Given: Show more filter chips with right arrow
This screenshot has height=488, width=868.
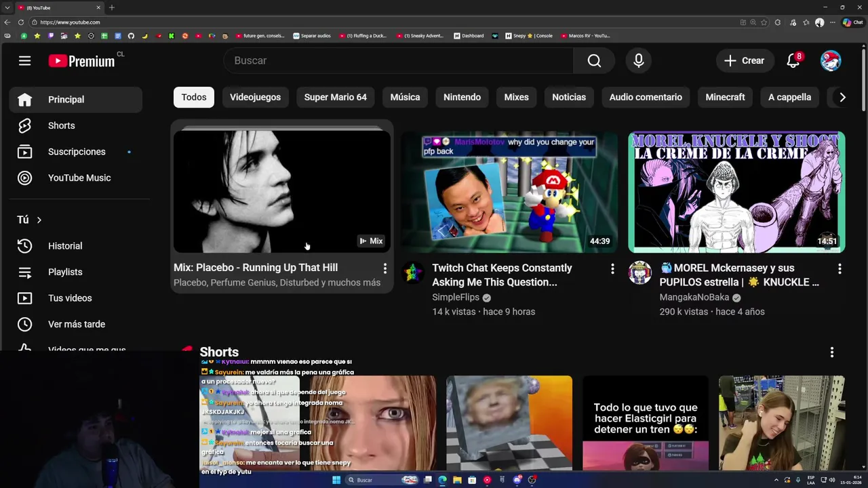Looking at the screenshot, I should [x=842, y=97].
